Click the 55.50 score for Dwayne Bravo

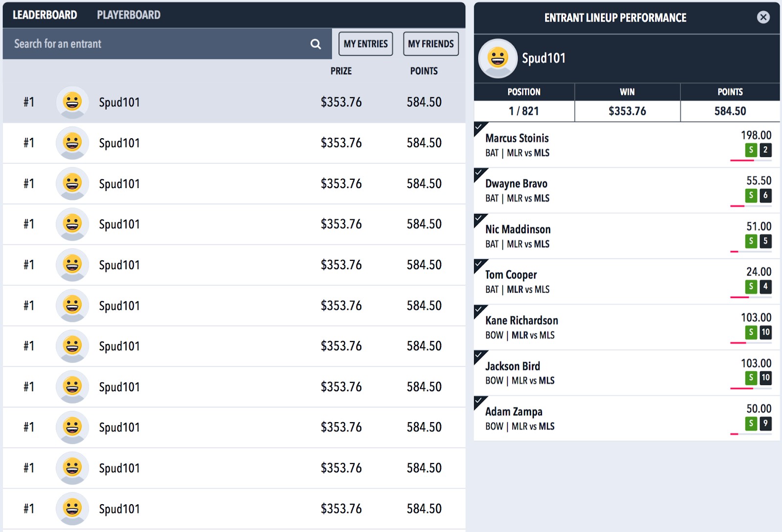pyautogui.click(x=759, y=181)
